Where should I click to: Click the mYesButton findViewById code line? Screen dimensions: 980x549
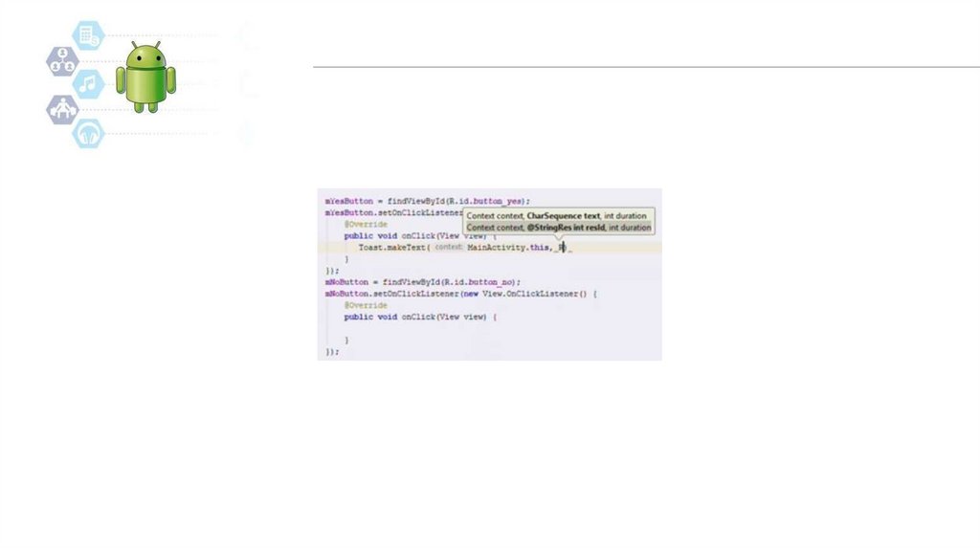coord(428,201)
